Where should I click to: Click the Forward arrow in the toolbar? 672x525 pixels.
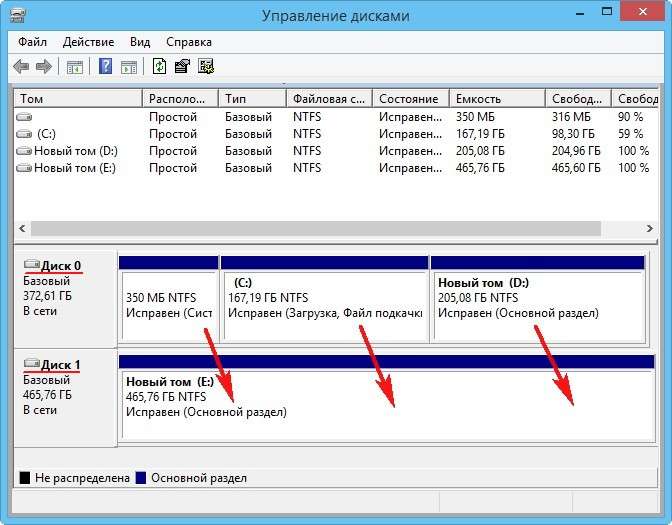pos(43,67)
